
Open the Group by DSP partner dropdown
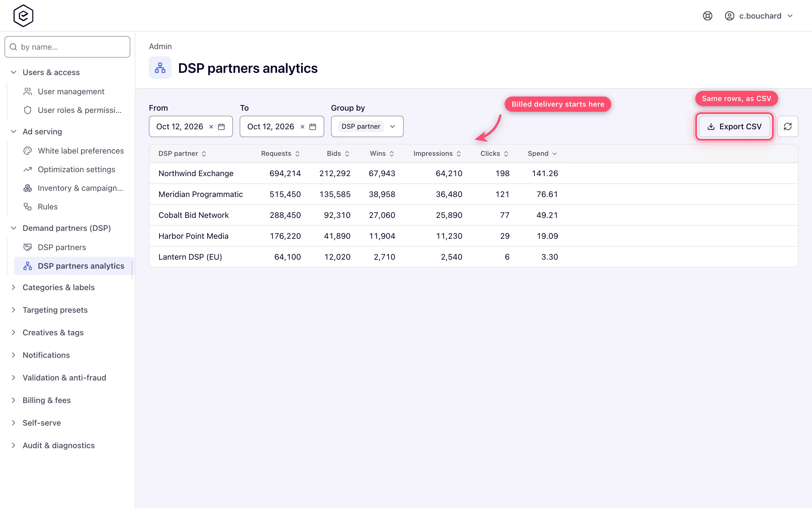[x=367, y=127]
